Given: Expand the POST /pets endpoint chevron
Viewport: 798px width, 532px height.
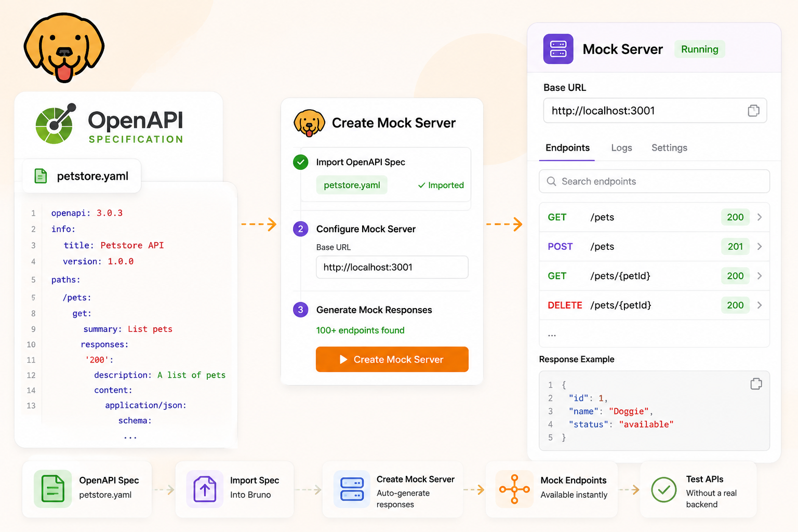Looking at the screenshot, I should coord(760,246).
